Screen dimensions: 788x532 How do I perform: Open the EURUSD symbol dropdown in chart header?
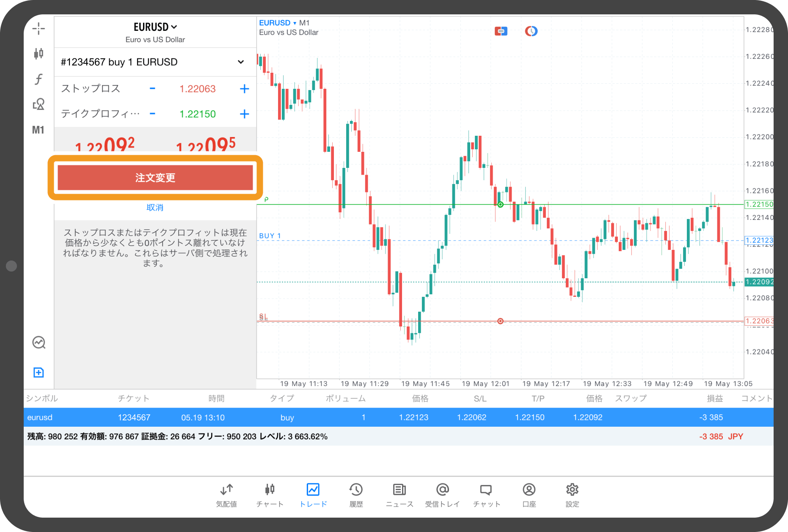click(x=278, y=23)
